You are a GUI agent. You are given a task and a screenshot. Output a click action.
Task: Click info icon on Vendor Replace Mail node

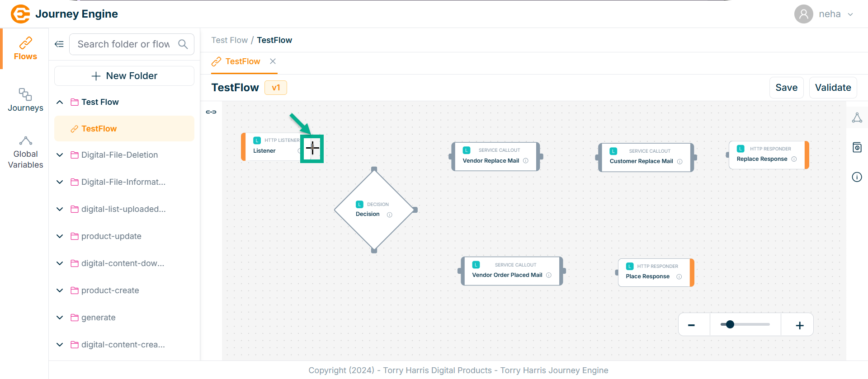pyautogui.click(x=526, y=161)
